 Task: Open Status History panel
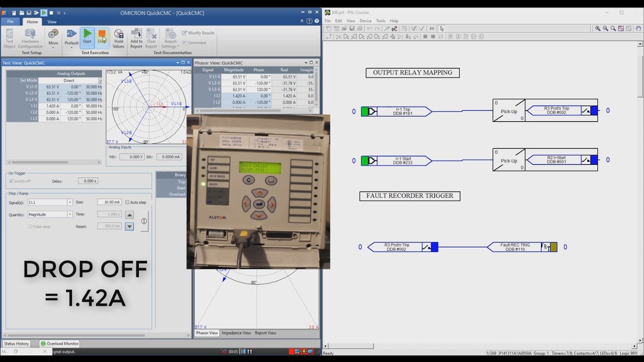coord(17,343)
